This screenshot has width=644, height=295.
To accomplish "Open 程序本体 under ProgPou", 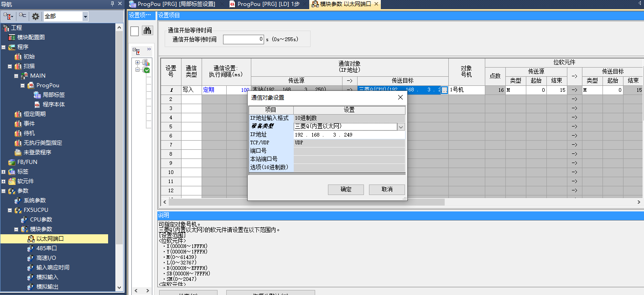I will [x=53, y=105].
